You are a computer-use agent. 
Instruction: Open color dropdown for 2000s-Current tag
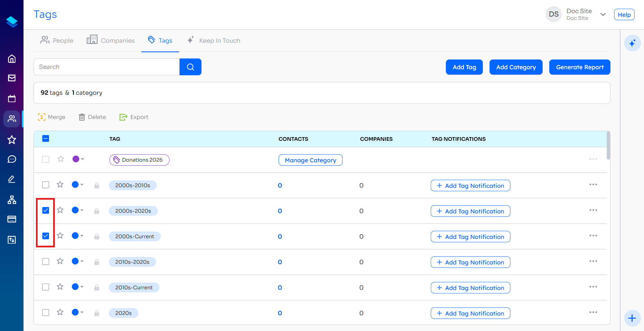coord(78,236)
